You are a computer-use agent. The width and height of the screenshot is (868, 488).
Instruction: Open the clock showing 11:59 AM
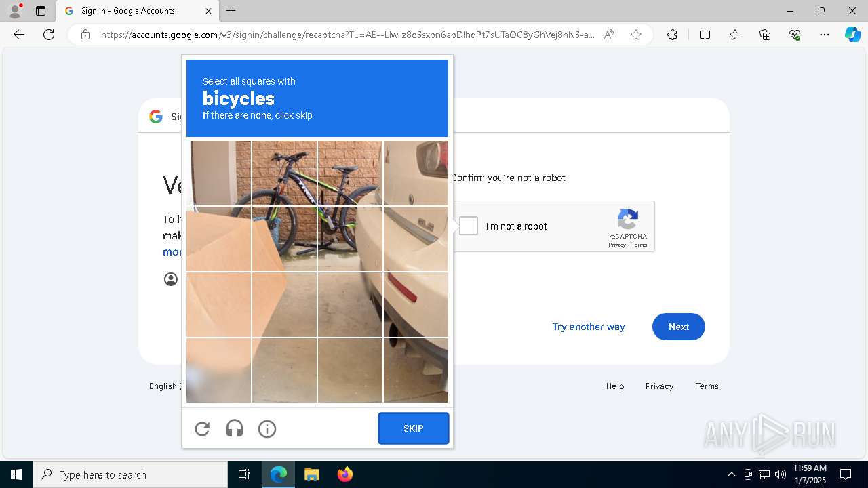(810, 474)
